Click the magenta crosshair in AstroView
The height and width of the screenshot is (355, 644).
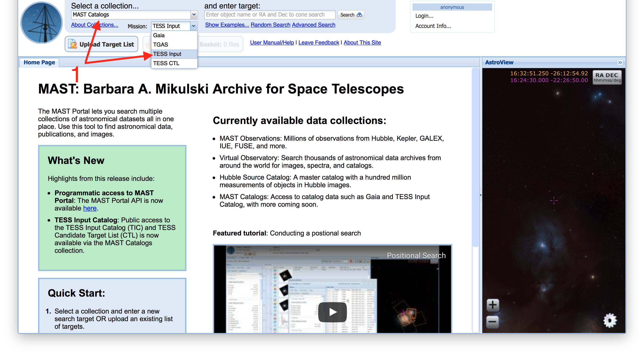click(x=554, y=200)
